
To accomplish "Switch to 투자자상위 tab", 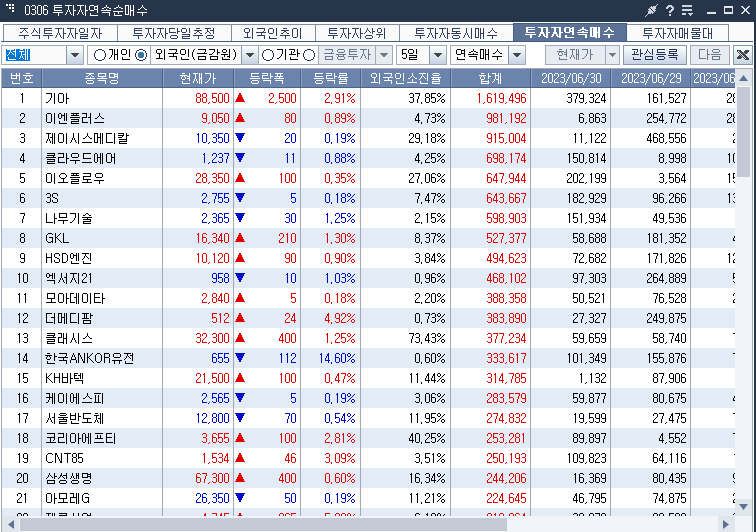I will [x=357, y=33].
